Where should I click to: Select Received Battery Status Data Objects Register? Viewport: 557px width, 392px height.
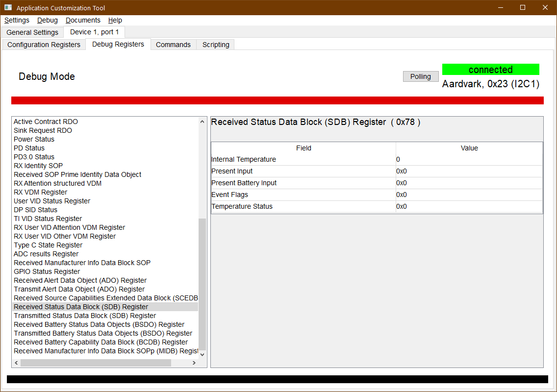pyautogui.click(x=105, y=324)
